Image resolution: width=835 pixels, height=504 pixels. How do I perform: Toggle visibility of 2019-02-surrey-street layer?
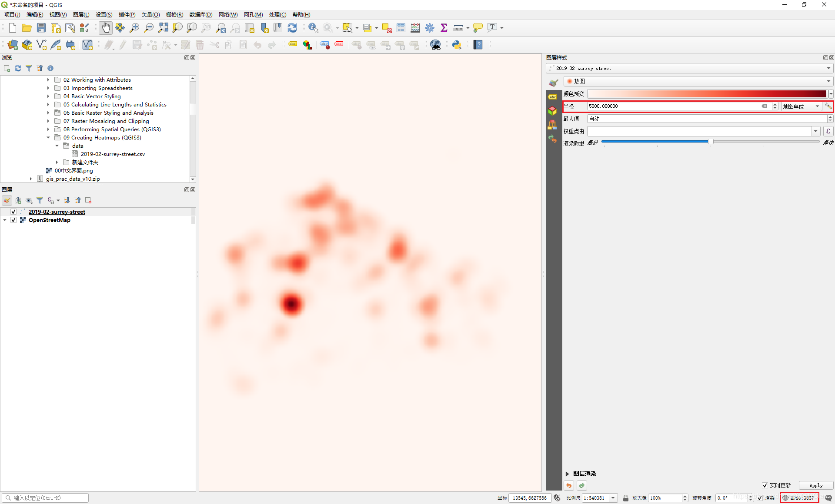pos(13,212)
